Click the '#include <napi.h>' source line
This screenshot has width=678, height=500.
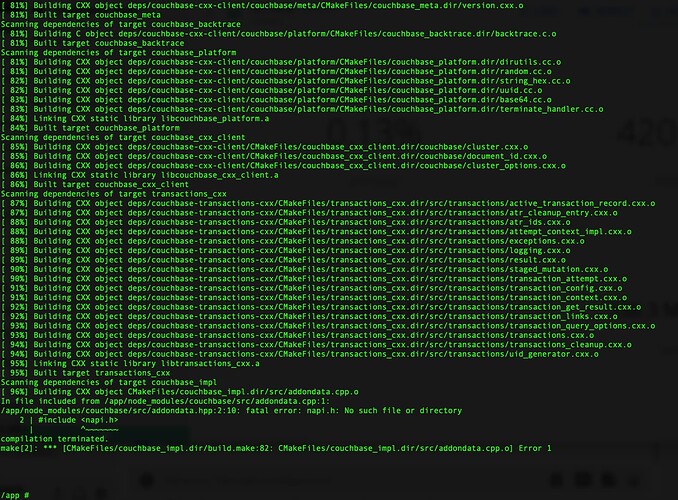[x=68, y=420]
